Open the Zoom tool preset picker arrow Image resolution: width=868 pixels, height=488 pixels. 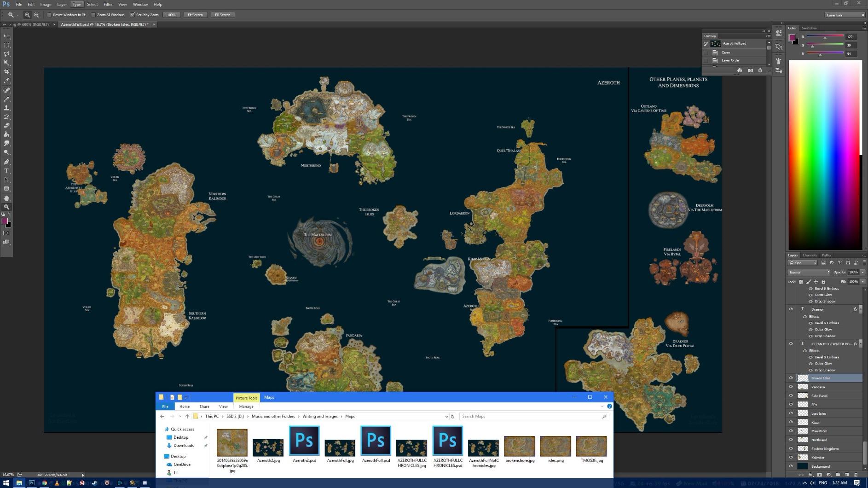pyautogui.click(x=18, y=15)
